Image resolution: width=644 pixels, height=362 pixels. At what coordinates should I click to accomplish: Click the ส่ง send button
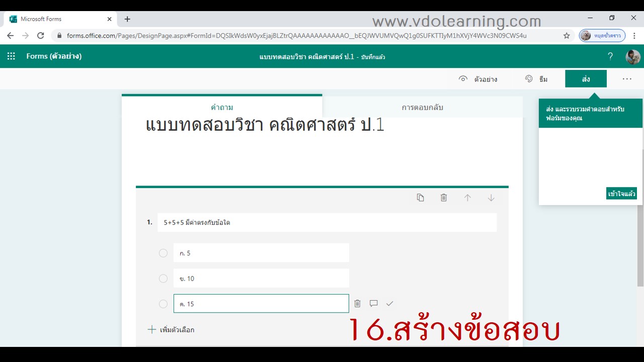pyautogui.click(x=586, y=79)
